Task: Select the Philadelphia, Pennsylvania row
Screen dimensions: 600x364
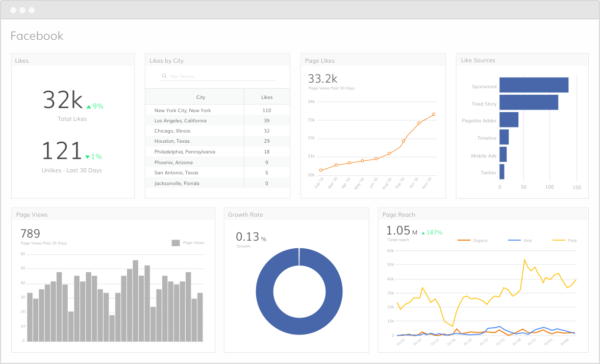Action: (x=217, y=152)
